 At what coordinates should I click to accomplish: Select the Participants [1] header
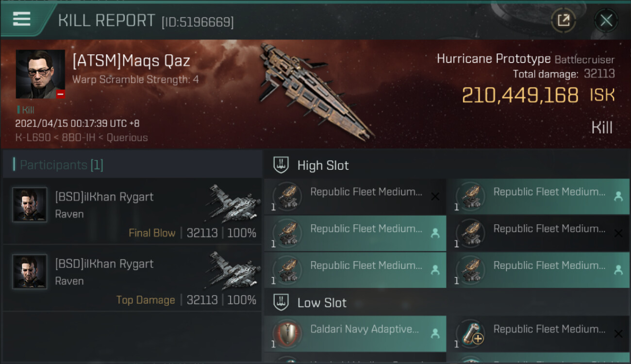coord(61,165)
